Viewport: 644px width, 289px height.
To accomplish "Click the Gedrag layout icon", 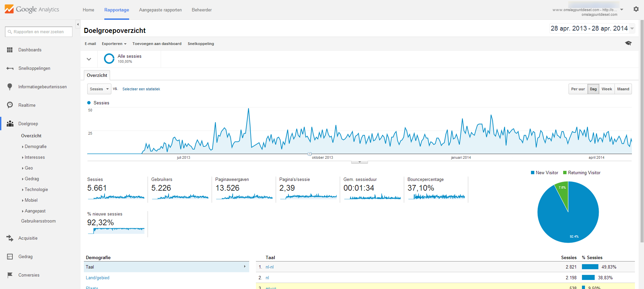I will (x=10, y=256).
